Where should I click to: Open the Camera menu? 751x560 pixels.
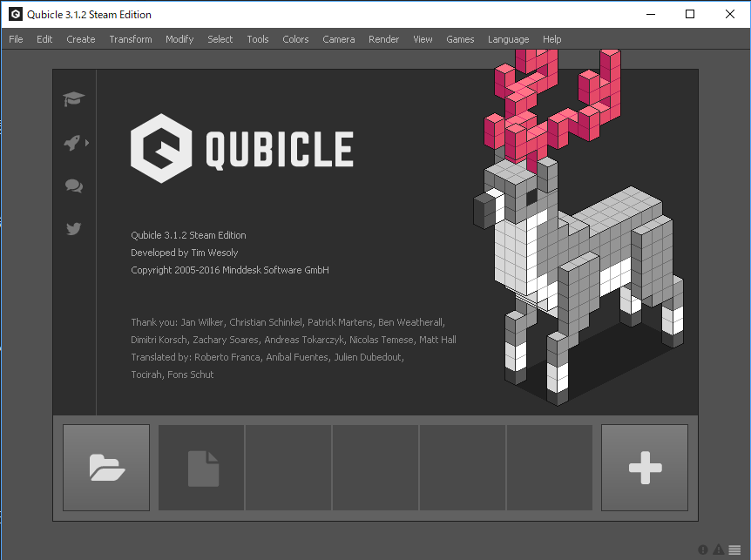339,39
